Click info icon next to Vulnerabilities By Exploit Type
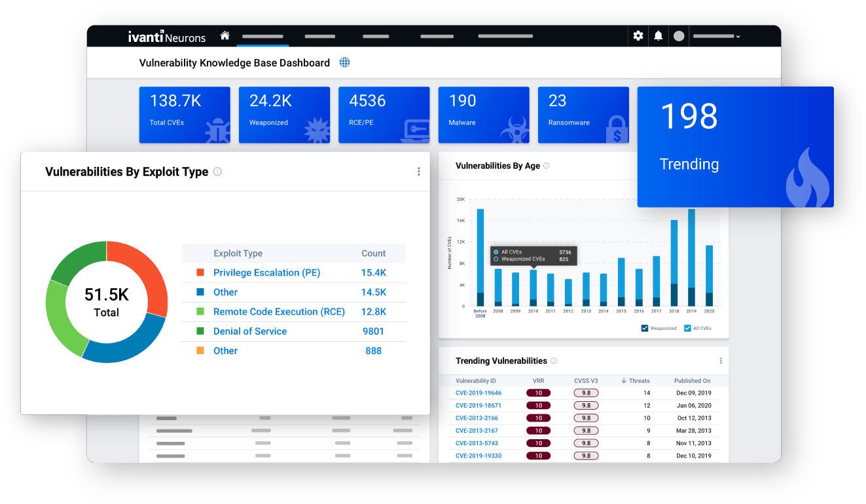Image resolution: width=866 pixels, height=504 pixels. 217,172
